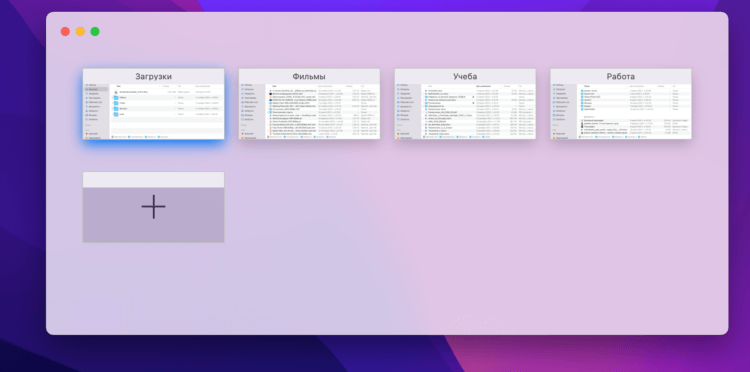This screenshot has height=372, width=750.
Task: Minimize the window with the yellow button
Action: (80, 32)
